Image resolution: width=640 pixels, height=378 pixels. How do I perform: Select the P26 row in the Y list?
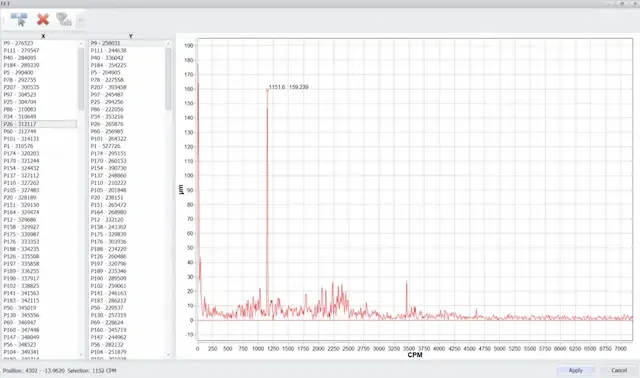tap(127, 124)
